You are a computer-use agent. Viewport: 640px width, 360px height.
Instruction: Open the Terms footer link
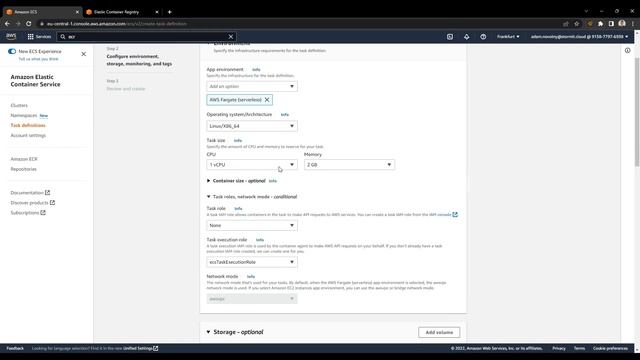pyautogui.click(x=579, y=348)
